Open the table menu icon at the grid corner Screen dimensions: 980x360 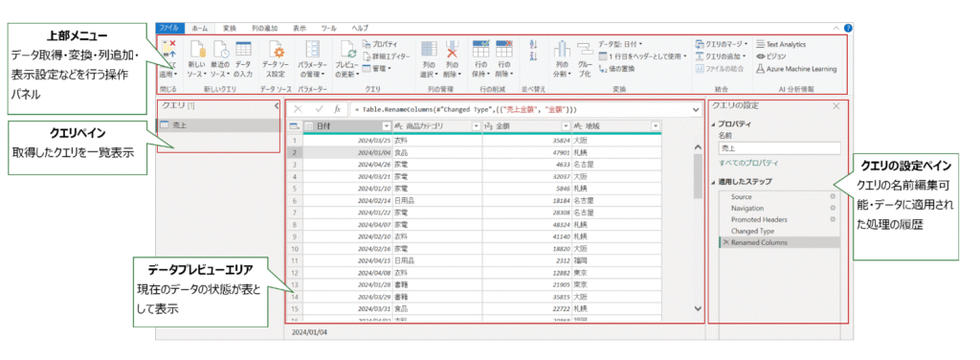click(295, 125)
